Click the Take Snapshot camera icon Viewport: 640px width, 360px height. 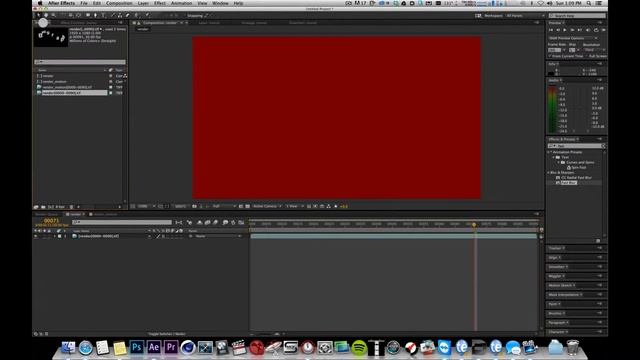point(194,207)
